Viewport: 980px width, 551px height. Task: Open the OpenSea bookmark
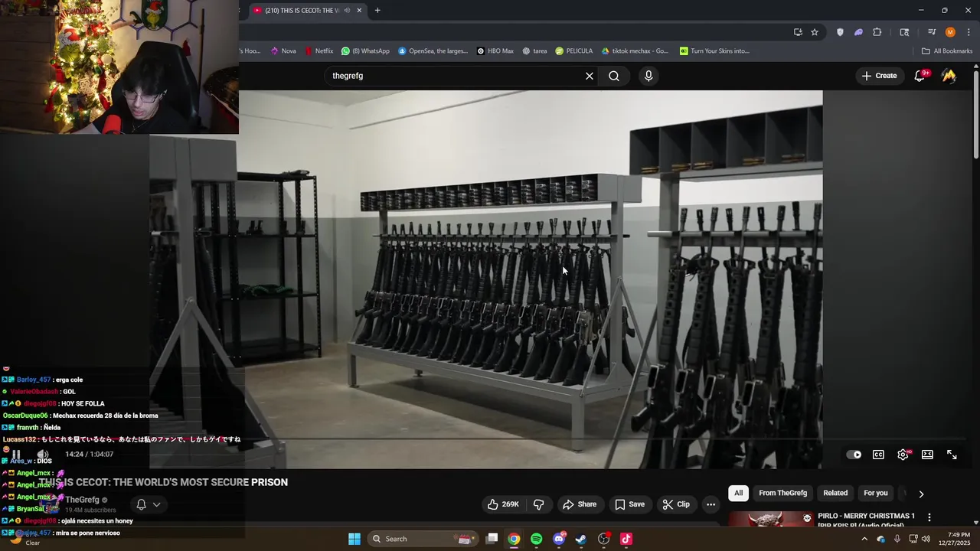pyautogui.click(x=433, y=51)
